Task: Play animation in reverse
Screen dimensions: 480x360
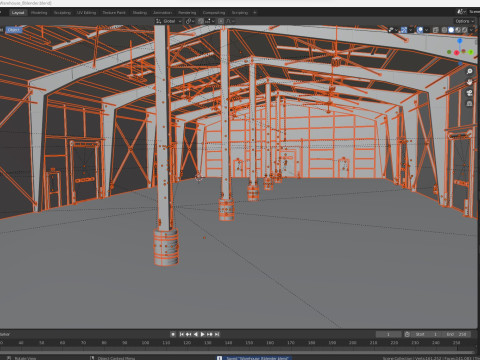Action: 196,334
